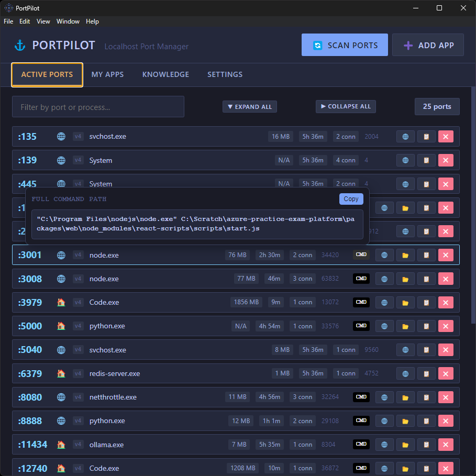Image resolution: width=476 pixels, height=476 pixels.
Task: Switch to the MY APPS tab
Action: pyautogui.click(x=107, y=74)
